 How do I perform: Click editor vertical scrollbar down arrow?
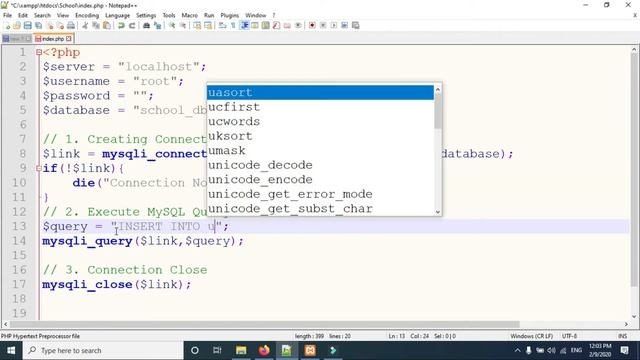point(634,316)
